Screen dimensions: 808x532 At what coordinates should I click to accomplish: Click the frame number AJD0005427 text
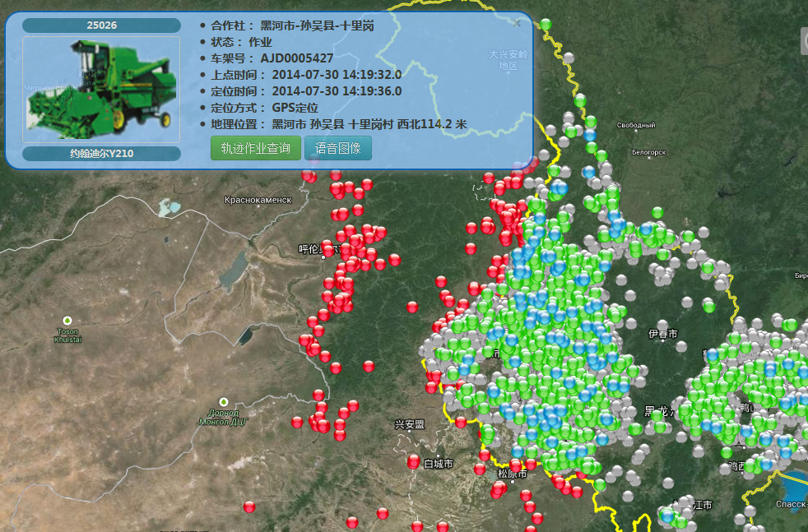pyautogui.click(x=296, y=58)
